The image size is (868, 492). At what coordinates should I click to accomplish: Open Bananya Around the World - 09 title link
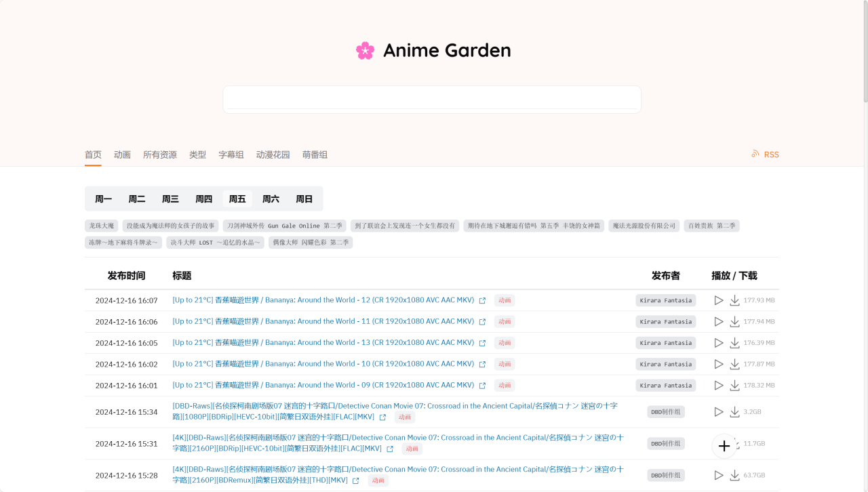[x=323, y=385]
